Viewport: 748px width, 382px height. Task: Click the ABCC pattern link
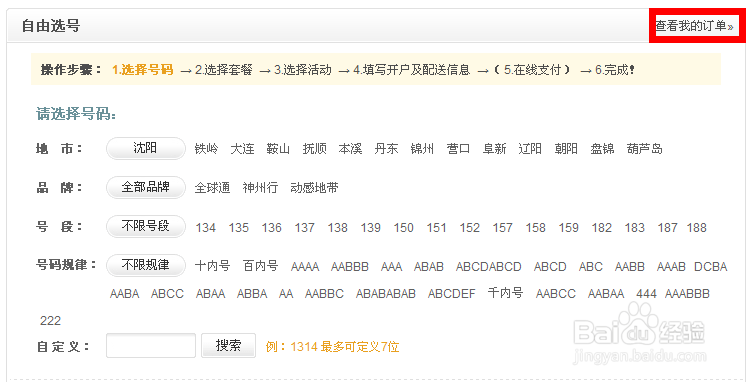tap(167, 294)
